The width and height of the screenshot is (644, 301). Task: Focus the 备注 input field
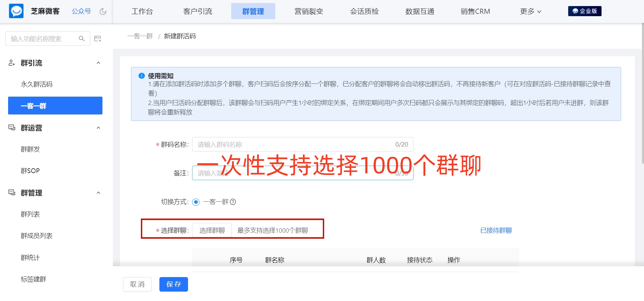(303, 173)
